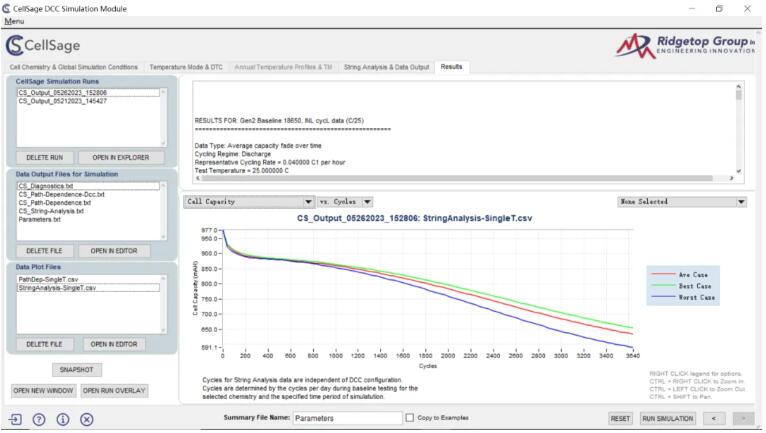
Task: Click the Summary File Name input field
Action: (x=347, y=418)
